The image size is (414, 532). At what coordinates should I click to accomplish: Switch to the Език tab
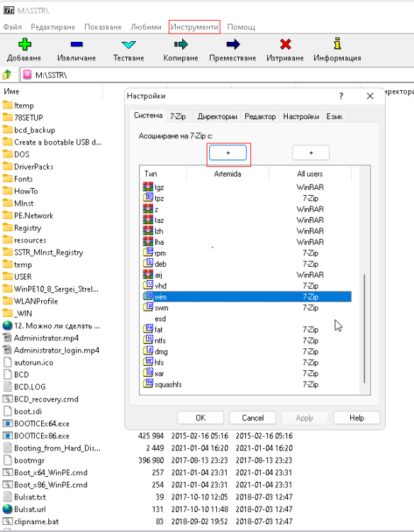pos(335,116)
